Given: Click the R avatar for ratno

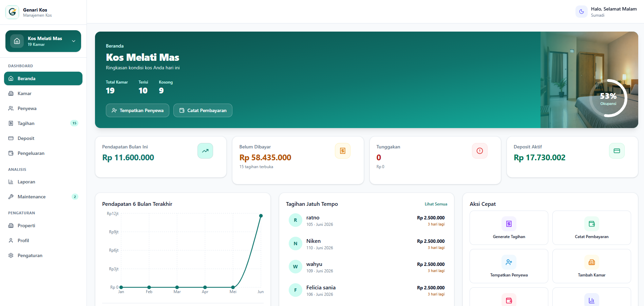Looking at the screenshot, I should pos(296,220).
